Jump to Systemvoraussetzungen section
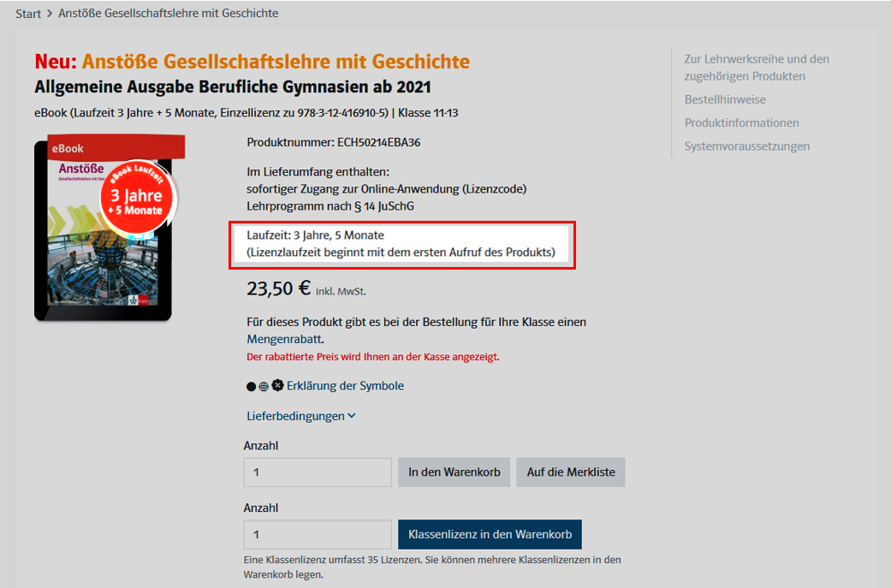This screenshot has width=891, height=588. click(746, 146)
